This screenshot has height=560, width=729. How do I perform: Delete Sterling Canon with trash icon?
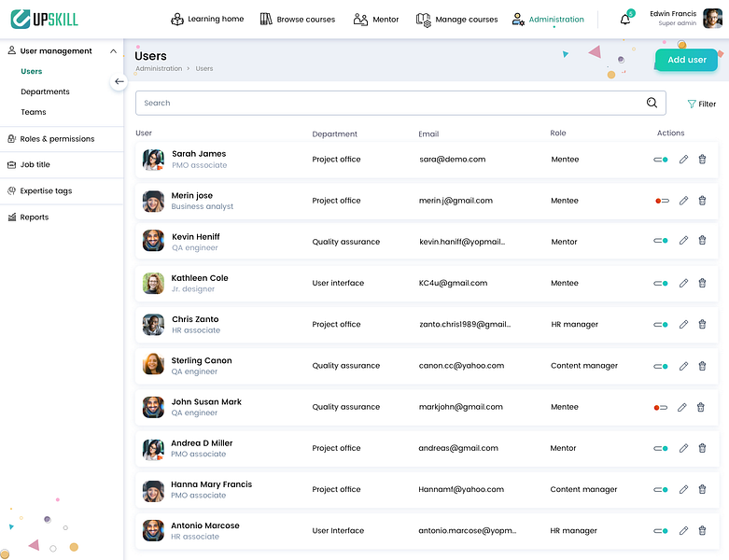[702, 366]
